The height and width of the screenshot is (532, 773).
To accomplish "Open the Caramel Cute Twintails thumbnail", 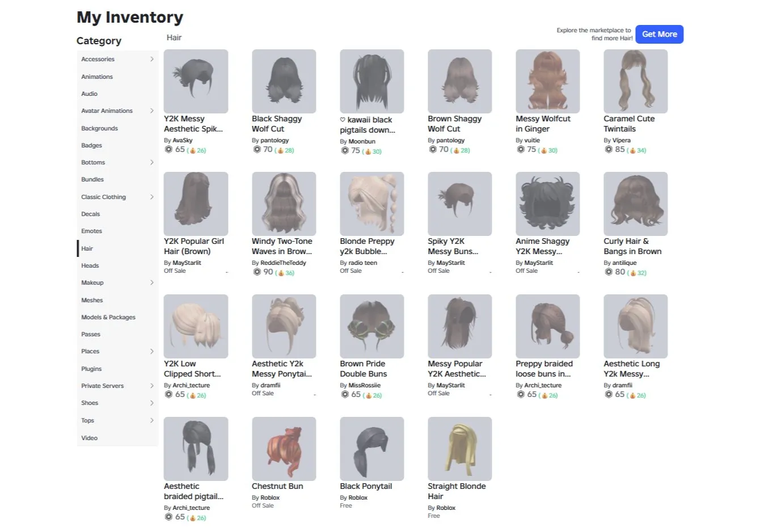I will coord(635,81).
